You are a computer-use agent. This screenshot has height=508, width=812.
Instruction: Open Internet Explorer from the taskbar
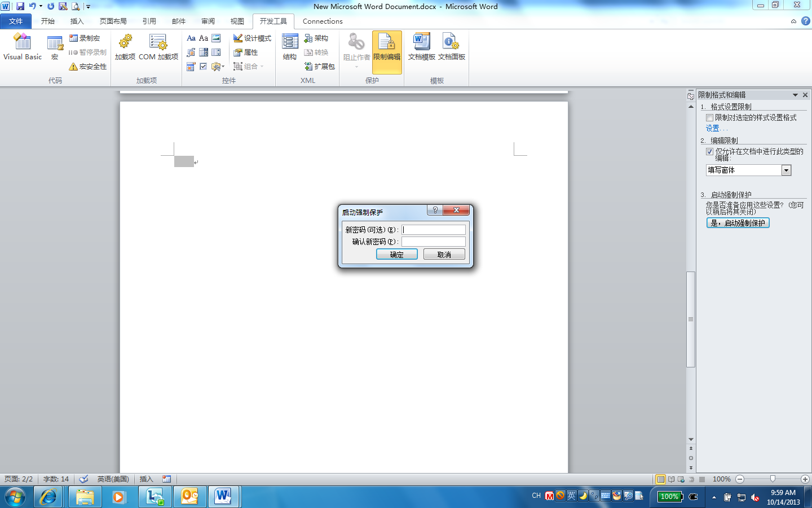48,497
